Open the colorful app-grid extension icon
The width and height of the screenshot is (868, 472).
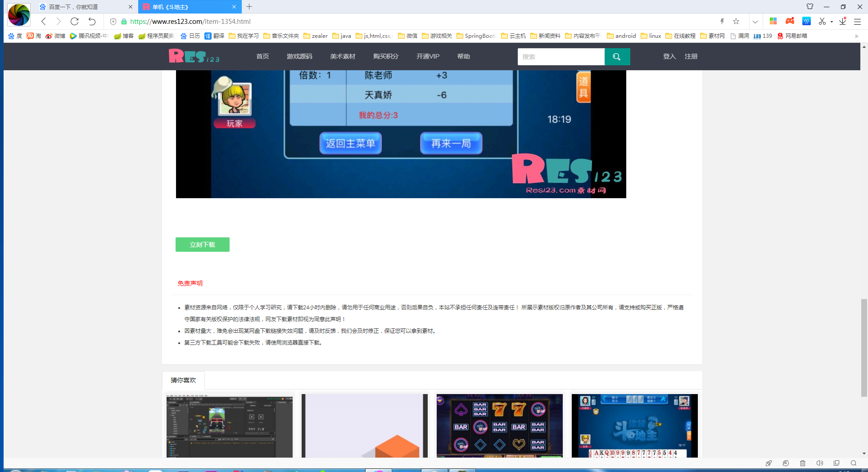773,21
